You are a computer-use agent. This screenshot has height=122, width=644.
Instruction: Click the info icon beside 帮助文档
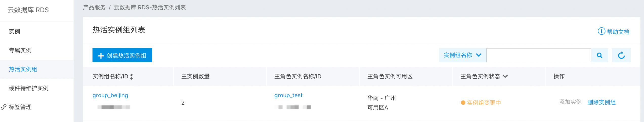point(601,31)
